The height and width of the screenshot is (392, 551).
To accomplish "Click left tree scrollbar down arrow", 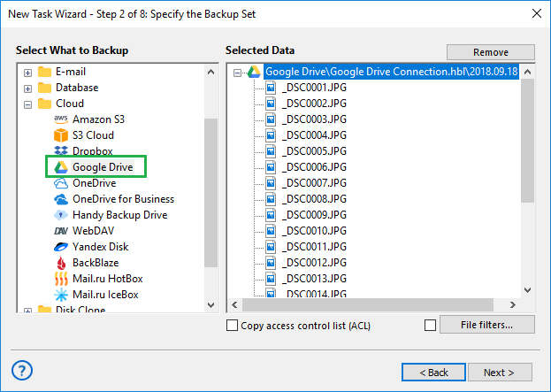I will 210,304.
